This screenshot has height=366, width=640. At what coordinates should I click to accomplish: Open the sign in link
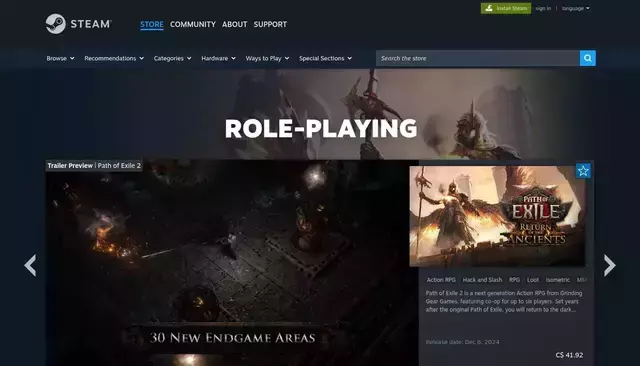pyautogui.click(x=543, y=8)
